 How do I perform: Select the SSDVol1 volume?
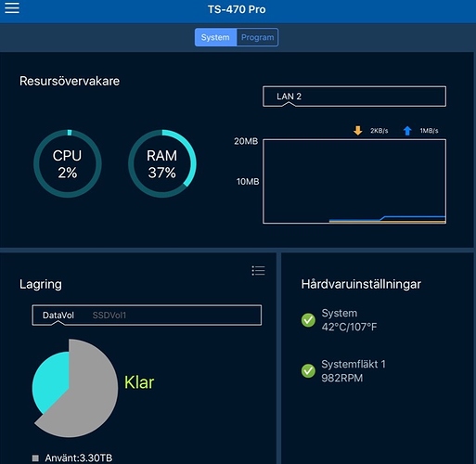109,316
